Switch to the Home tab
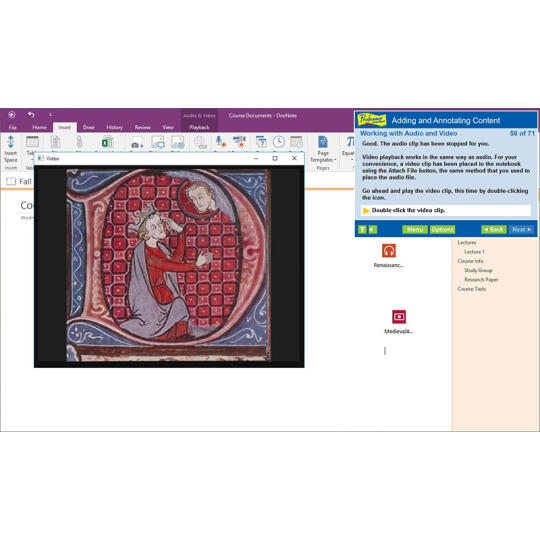Viewport: 540px width, 540px height. coord(39,127)
